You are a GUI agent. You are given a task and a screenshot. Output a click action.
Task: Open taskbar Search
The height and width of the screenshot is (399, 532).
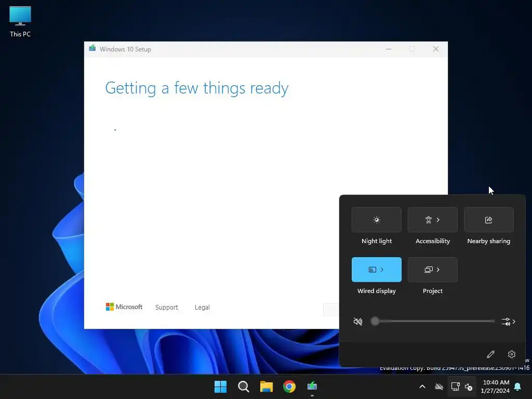(x=243, y=387)
